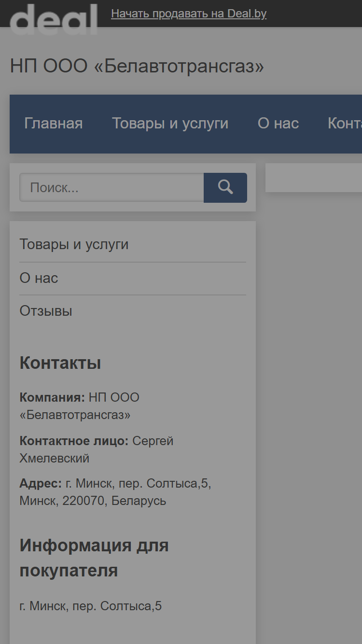Open 'Товары и услуги' in top navigation bar

pos(170,124)
